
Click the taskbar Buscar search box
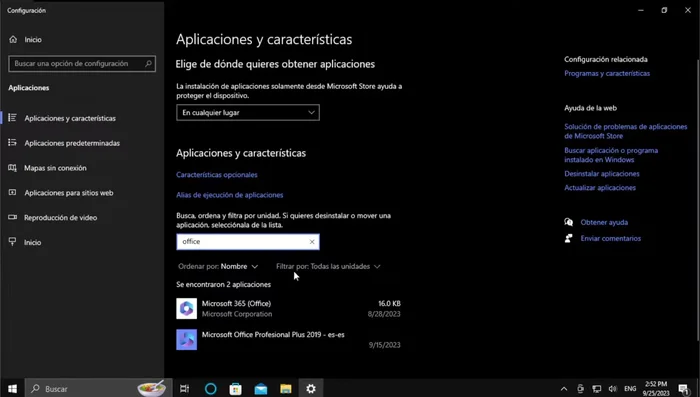pyautogui.click(x=98, y=389)
